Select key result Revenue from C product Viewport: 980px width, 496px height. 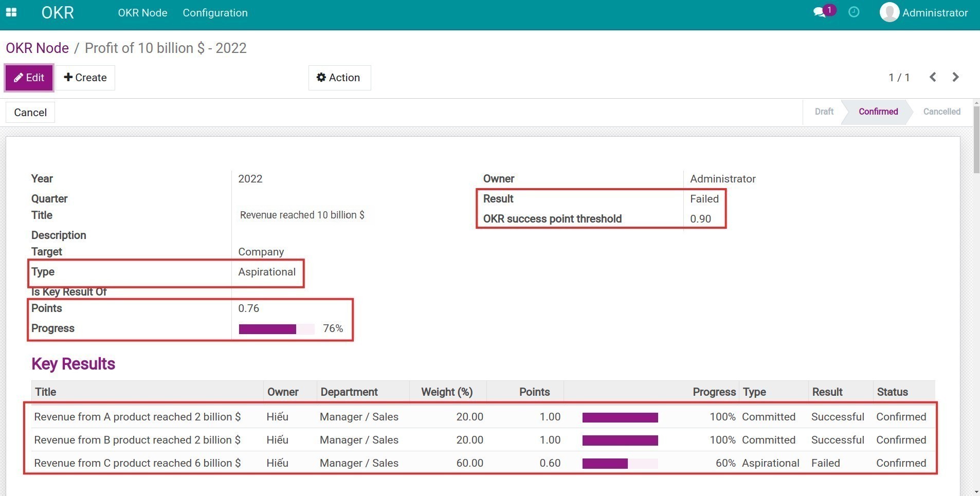pyautogui.click(x=137, y=463)
